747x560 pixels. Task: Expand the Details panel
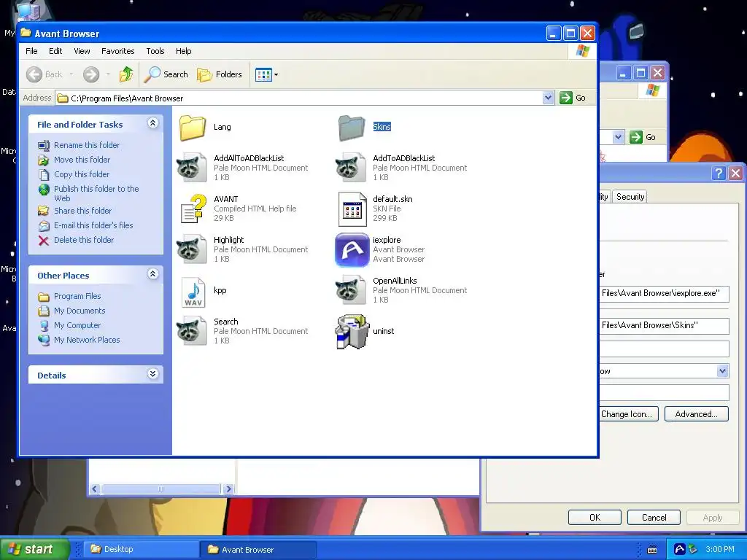(x=153, y=374)
